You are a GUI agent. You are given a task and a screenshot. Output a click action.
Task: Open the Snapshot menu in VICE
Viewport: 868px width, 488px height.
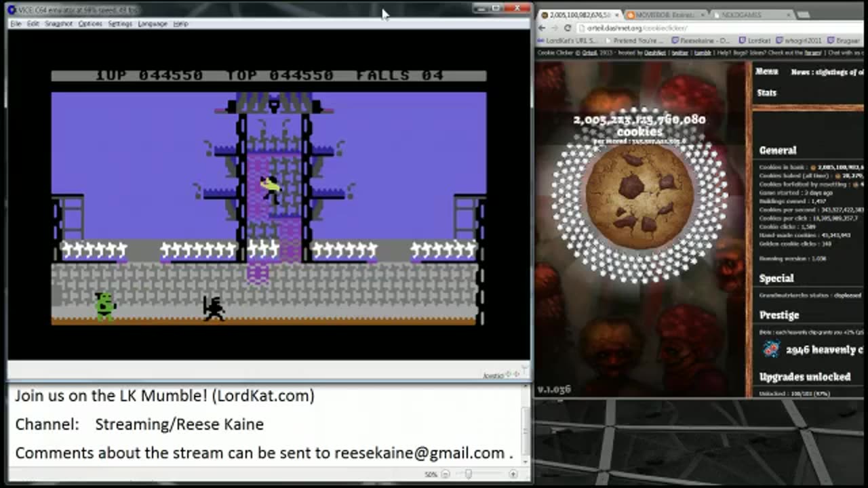click(59, 24)
